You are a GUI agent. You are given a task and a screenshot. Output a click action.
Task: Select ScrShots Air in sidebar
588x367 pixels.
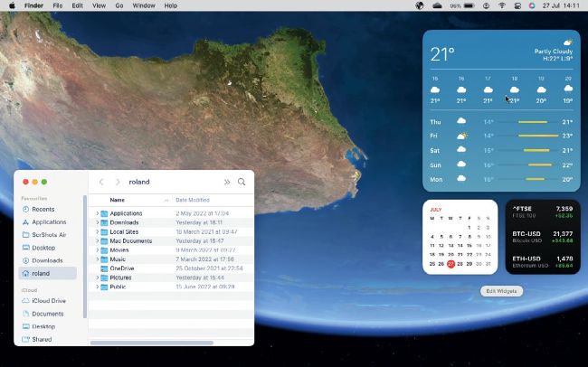(x=49, y=235)
